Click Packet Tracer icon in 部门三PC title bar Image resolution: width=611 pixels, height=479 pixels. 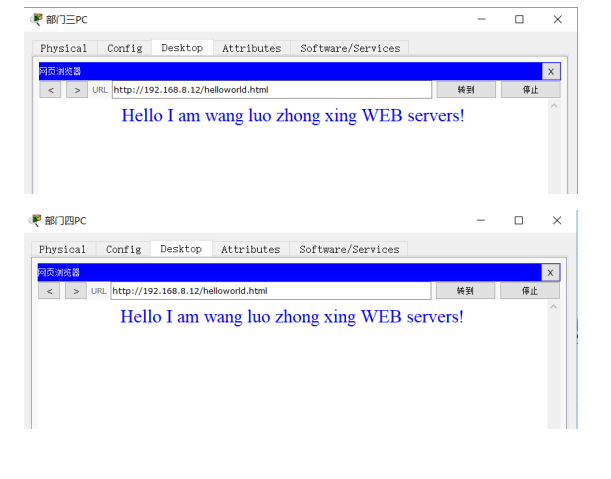pos(37,19)
